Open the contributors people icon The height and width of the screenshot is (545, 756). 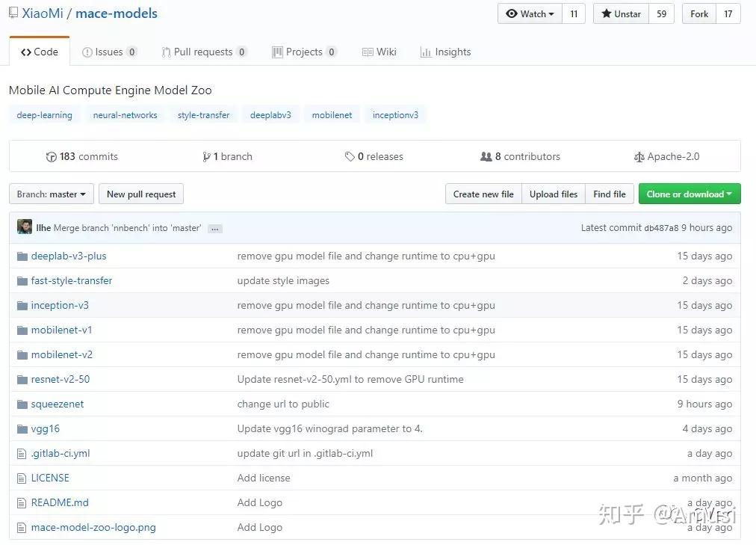[x=487, y=156]
